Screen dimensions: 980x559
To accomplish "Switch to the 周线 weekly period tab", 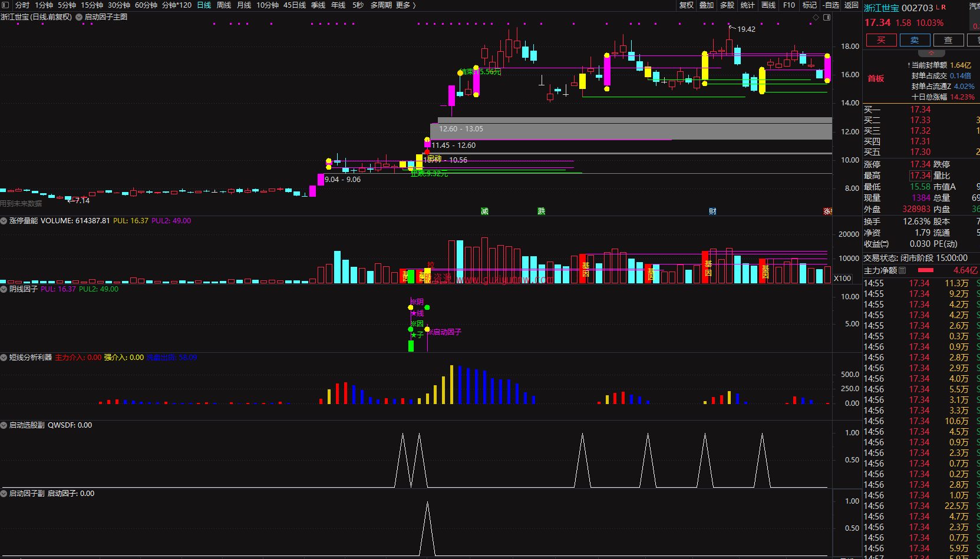I will pos(224,5).
